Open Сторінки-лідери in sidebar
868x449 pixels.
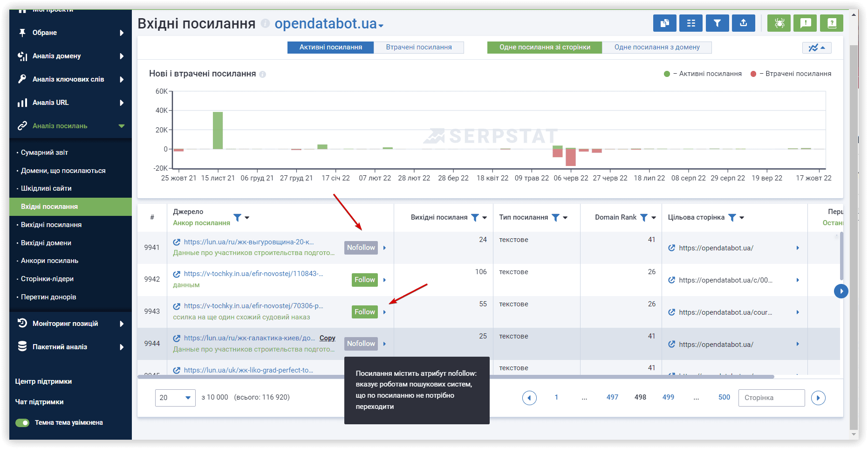click(47, 279)
